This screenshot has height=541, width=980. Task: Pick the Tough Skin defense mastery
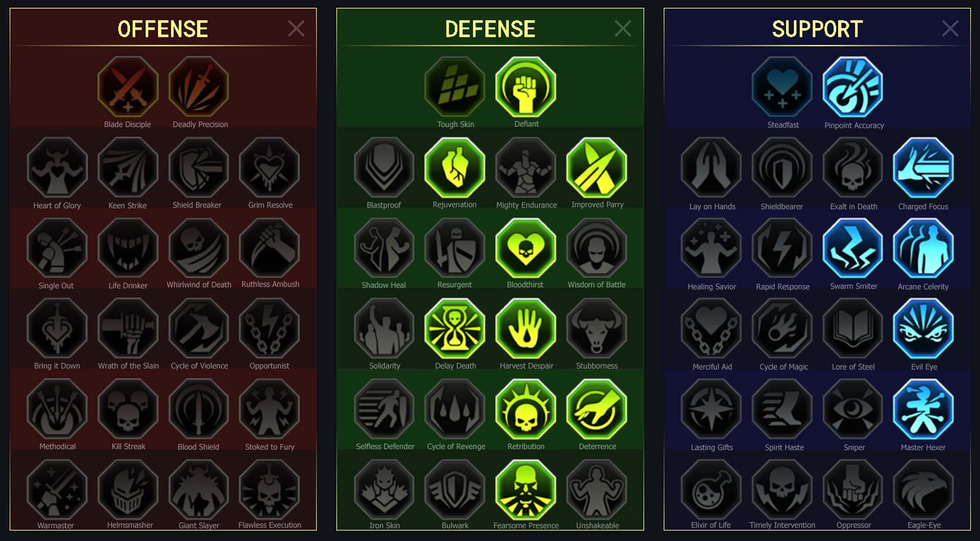455,87
